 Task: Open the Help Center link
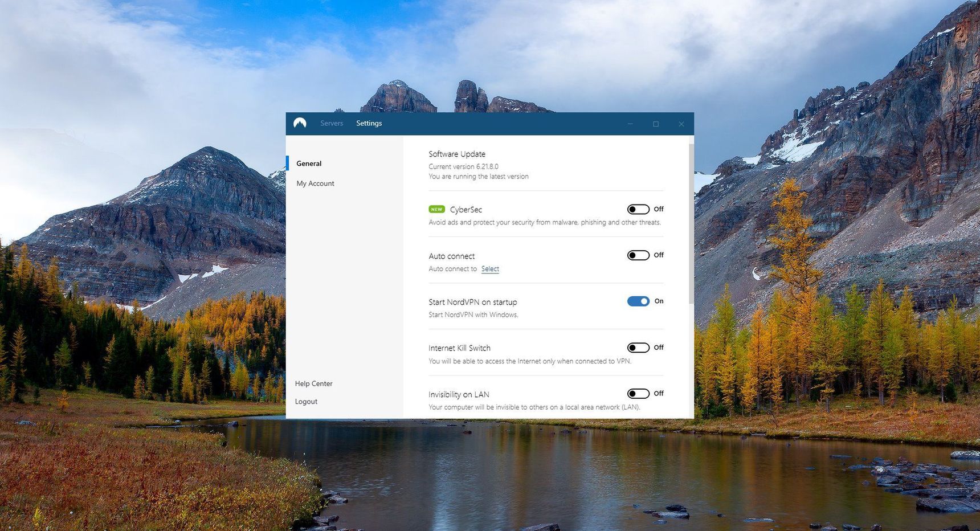314,384
